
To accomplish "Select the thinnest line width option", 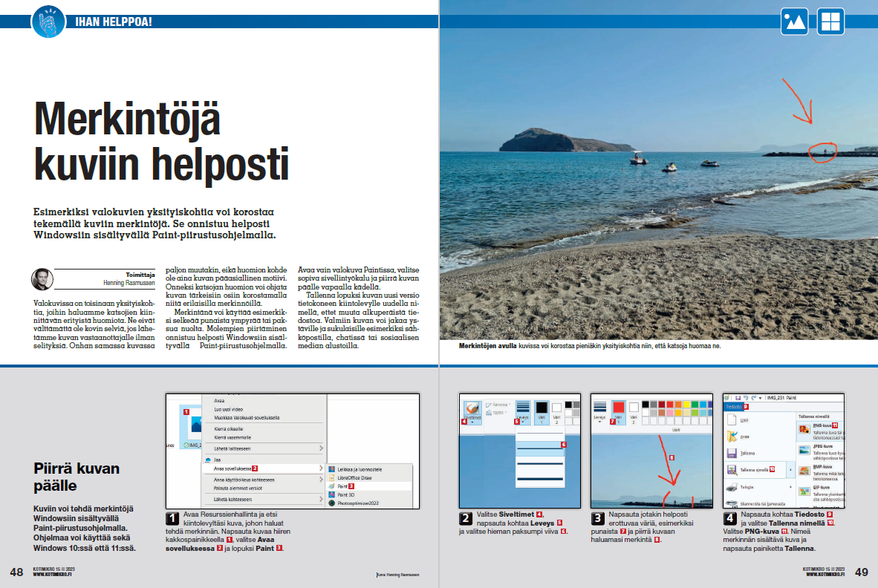I will point(540,433).
